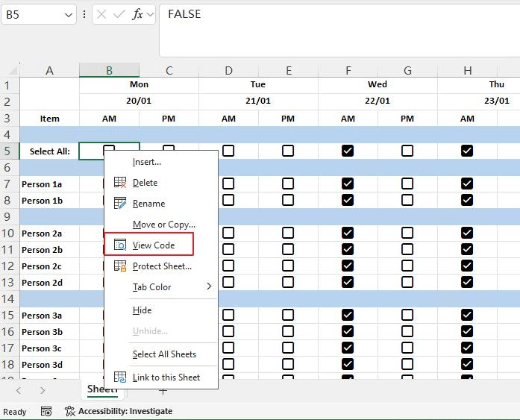Click the Select All: label cell

[x=49, y=151]
